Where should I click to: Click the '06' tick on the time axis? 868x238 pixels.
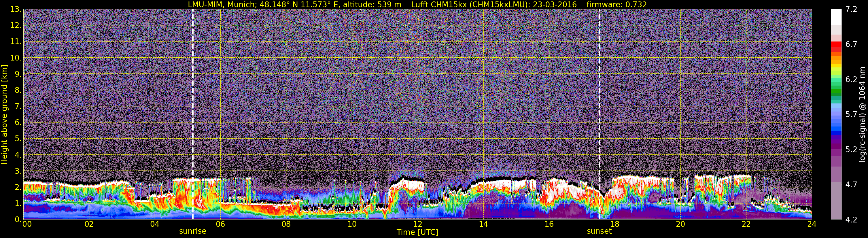point(220,224)
